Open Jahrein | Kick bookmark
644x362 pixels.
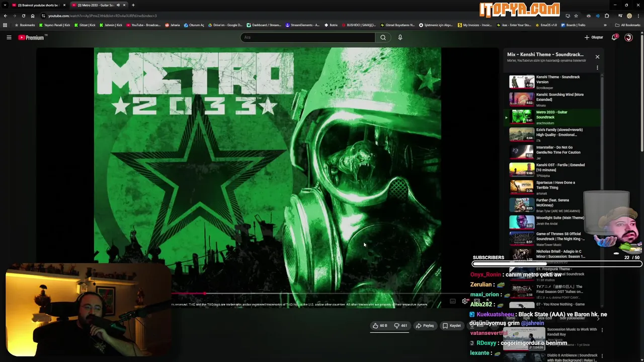(111, 25)
